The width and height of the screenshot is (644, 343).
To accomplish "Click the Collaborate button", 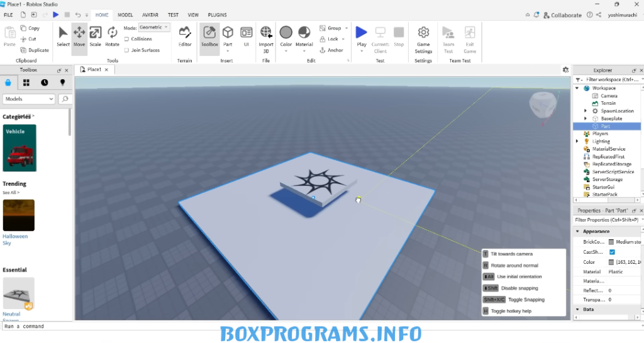I will click(x=562, y=15).
